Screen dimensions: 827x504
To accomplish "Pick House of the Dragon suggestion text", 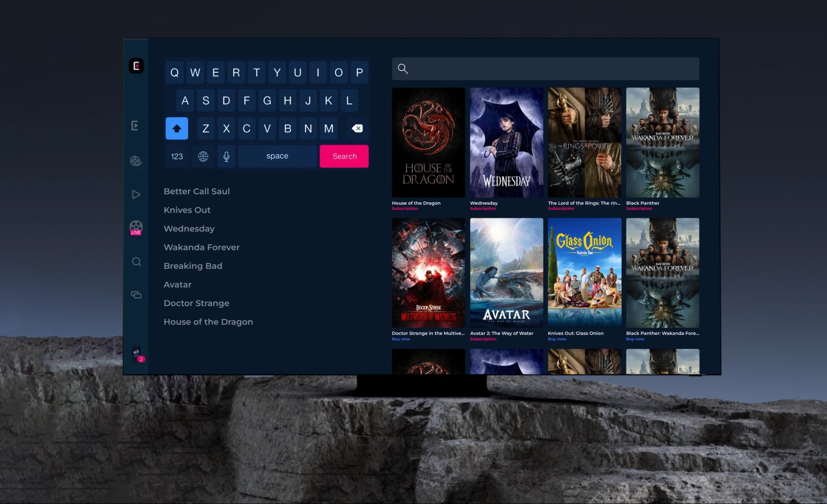I will (x=208, y=322).
